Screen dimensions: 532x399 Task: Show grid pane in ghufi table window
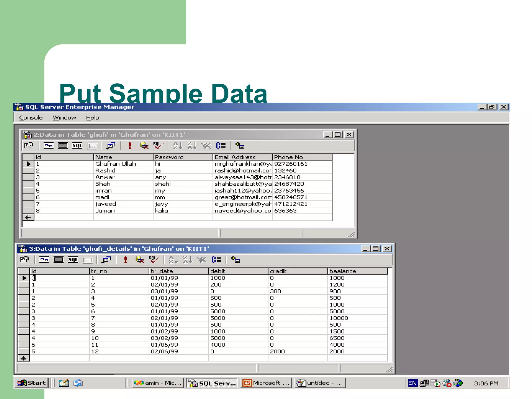point(63,145)
